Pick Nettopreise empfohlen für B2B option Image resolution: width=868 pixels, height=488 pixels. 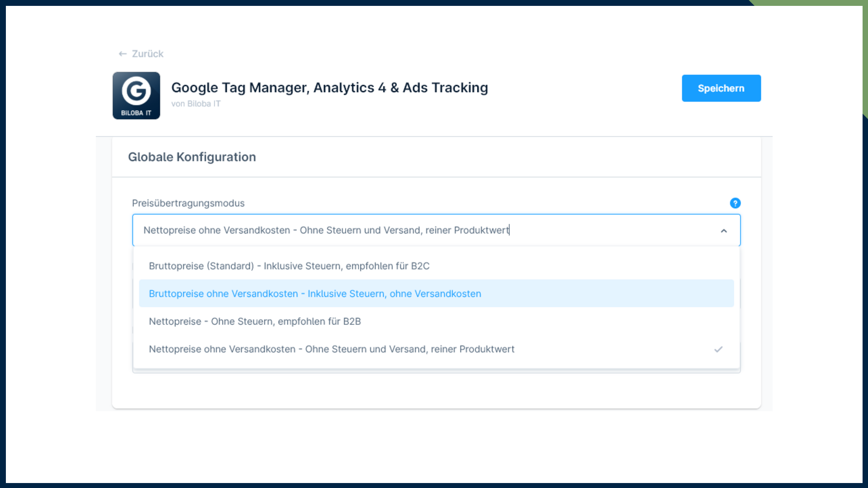(255, 321)
